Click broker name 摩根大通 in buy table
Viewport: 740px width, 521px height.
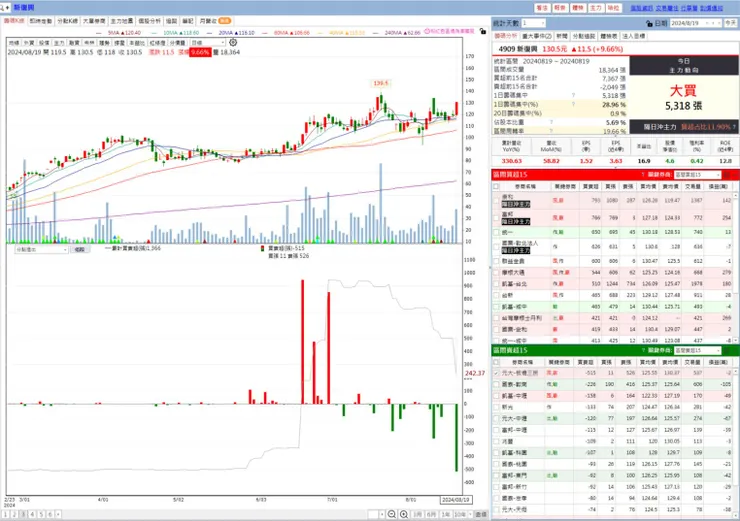[513, 272]
